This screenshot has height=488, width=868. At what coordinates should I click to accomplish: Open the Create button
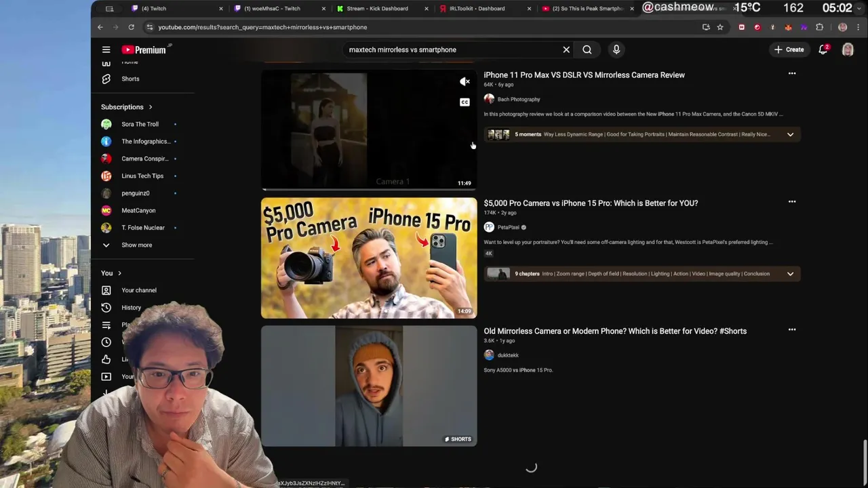coord(789,49)
